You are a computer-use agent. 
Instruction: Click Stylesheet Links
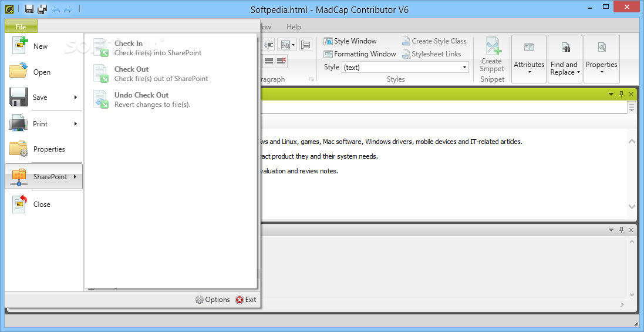(x=431, y=54)
